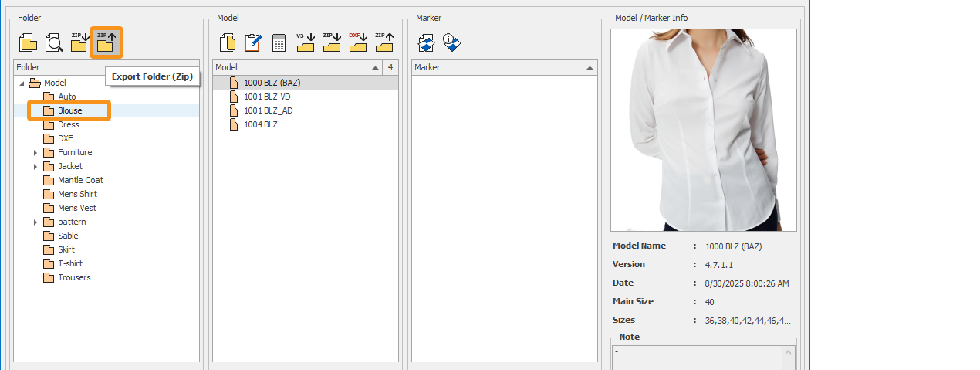Image resolution: width=980 pixels, height=370 pixels.
Task: Expand the Furniture folder
Action: point(35,153)
